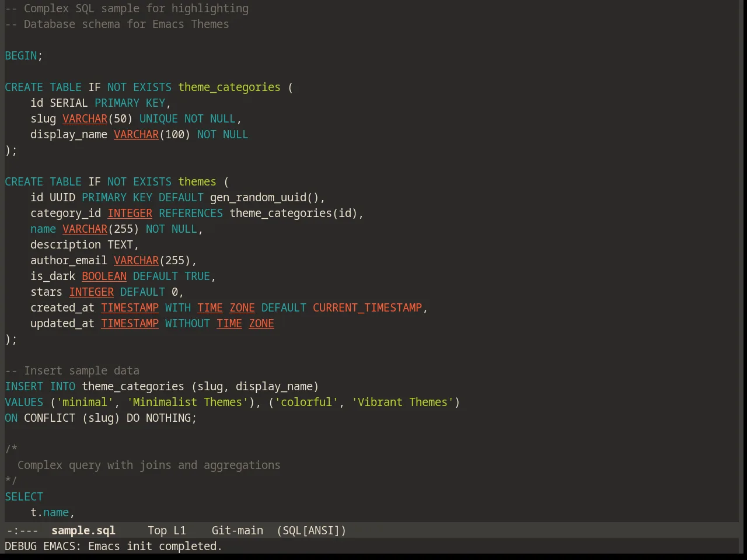Click the stars column name
This screenshot has width=747, height=560.
[x=47, y=292]
